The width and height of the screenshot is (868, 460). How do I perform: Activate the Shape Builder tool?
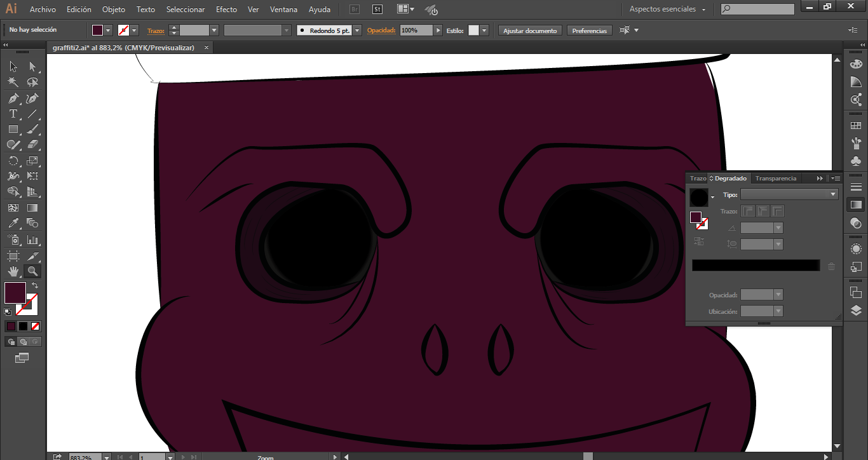coord(13,191)
